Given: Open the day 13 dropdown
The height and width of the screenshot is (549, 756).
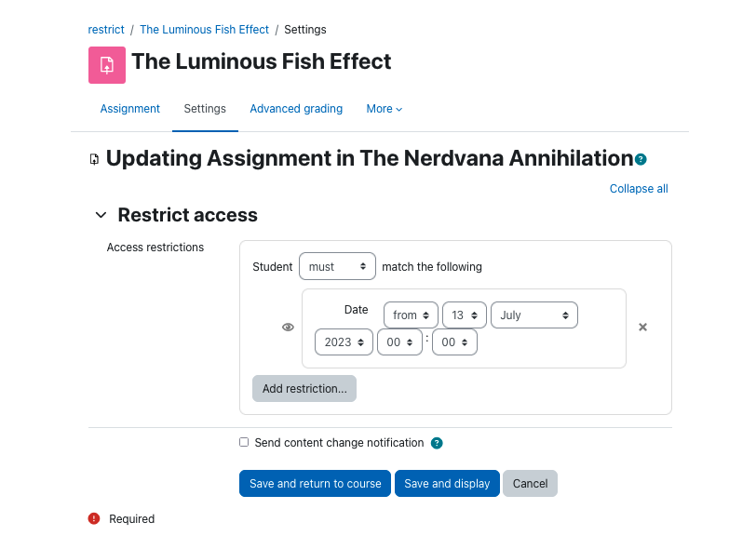Looking at the screenshot, I should click(465, 315).
